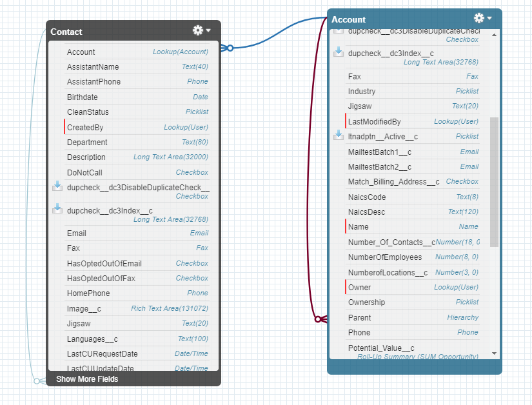Select the NaicsDesc field
Image resolution: width=532 pixels, height=405 pixels.
pyautogui.click(x=413, y=212)
